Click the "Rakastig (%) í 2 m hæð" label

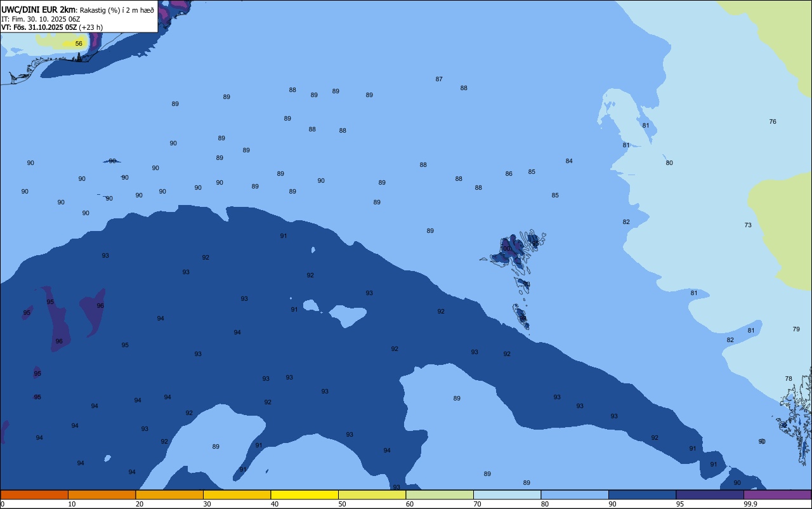(117, 10)
